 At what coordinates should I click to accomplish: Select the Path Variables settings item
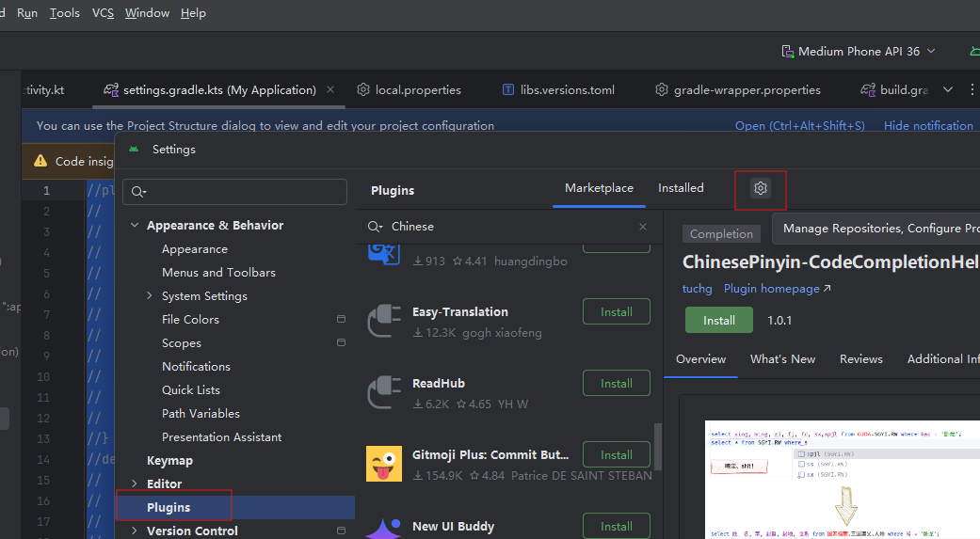point(201,414)
